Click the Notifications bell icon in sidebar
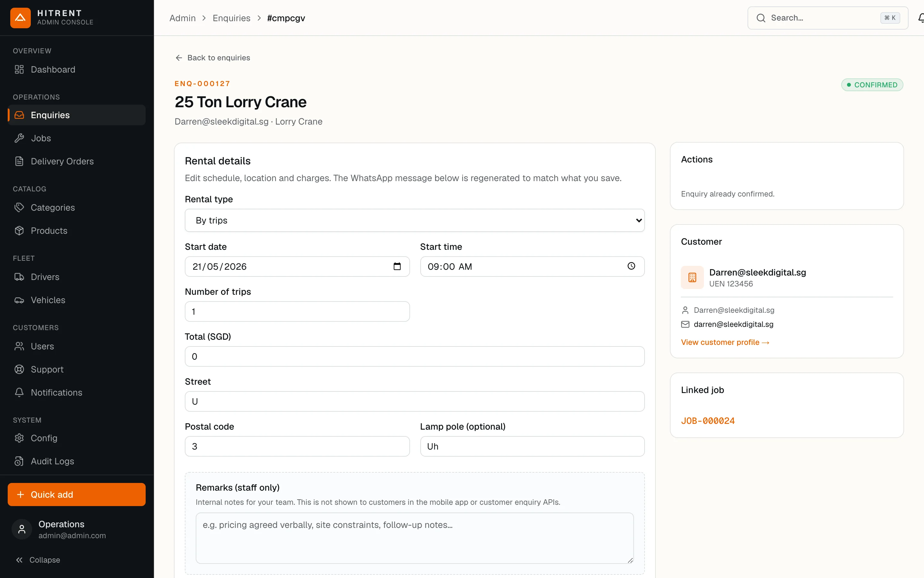Screen dimensions: 924x578 click(19, 392)
